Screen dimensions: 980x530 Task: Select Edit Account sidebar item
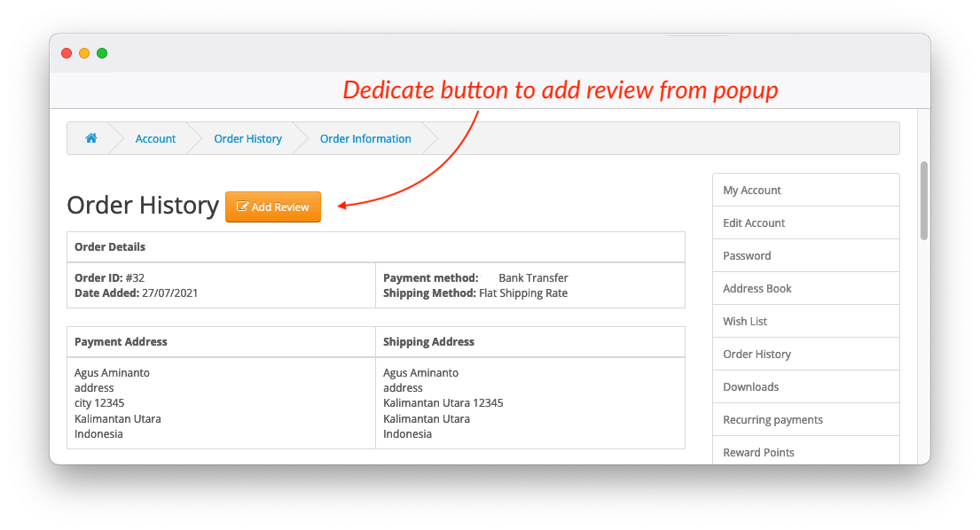pos(754,222)
